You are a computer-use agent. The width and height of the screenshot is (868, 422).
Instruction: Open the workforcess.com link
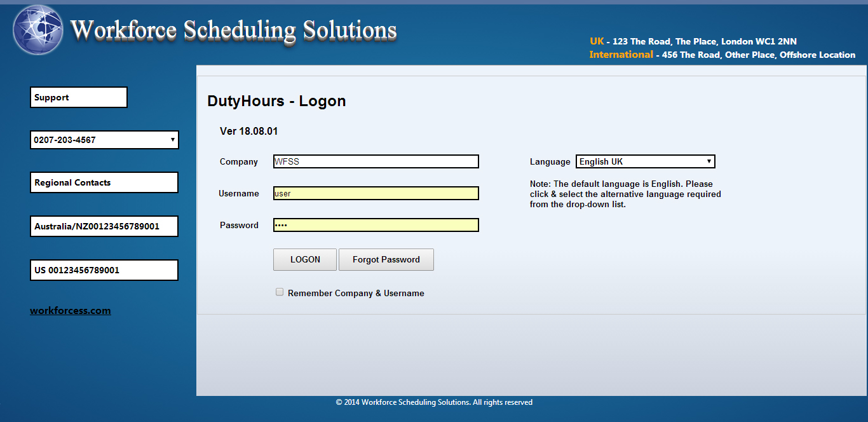tap(71, 311)
